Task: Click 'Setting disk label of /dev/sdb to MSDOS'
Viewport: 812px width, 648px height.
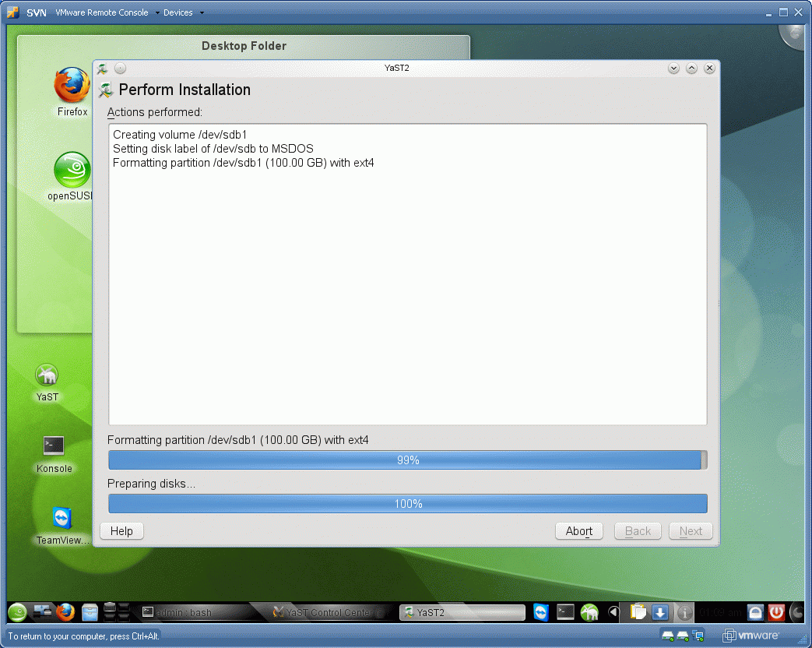Action: tap(213, 149)
